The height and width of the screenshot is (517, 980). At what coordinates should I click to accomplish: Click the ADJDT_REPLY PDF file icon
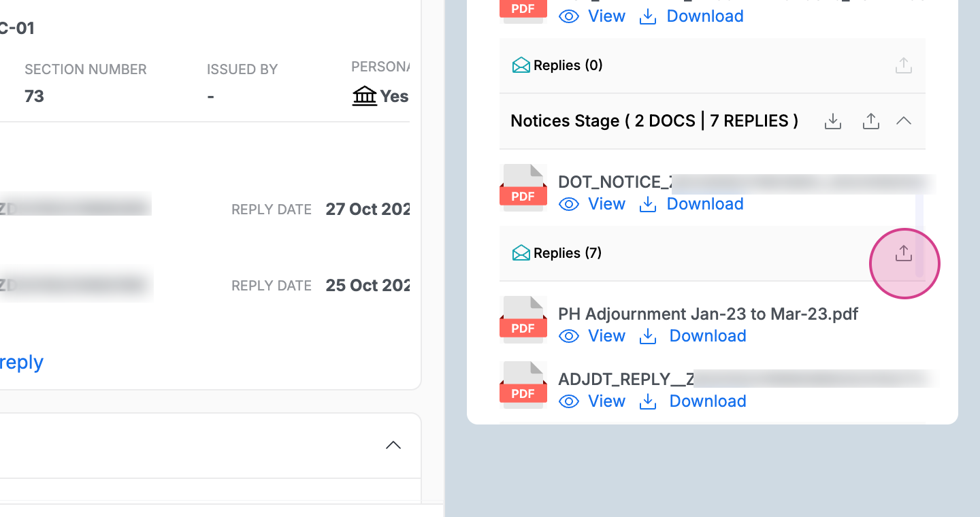coord(523,385)
